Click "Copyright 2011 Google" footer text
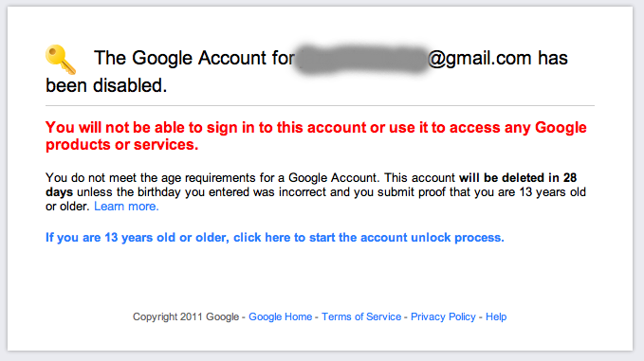 pos(186,316)
